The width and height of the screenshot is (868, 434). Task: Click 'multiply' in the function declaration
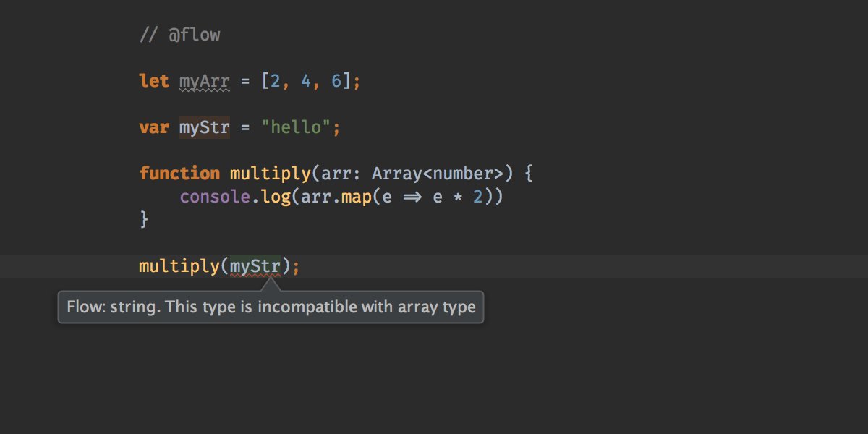point(271,174)
